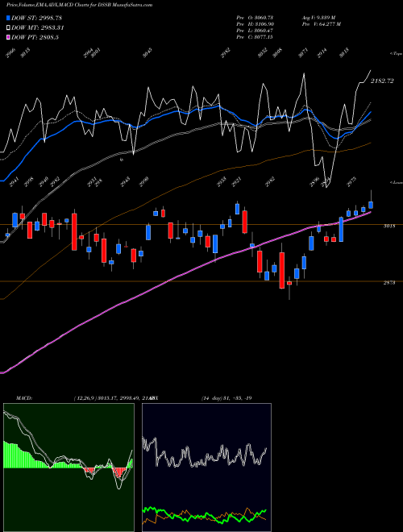Click the '<Tops' marker label
The height and width of the screenshot is (532, 403).
396,54
